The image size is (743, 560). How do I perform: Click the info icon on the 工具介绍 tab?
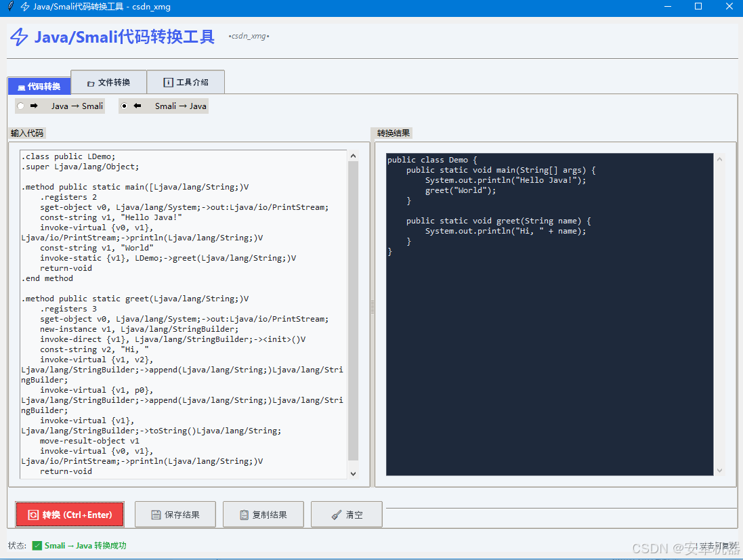coord(168,83)
